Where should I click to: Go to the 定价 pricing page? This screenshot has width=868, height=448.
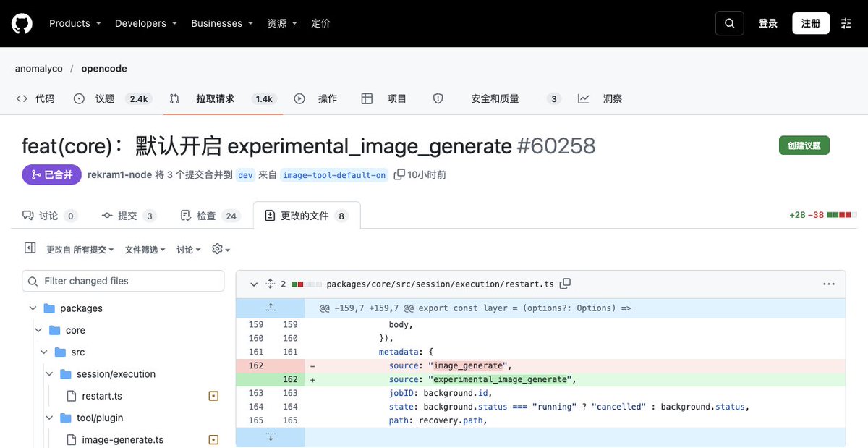click(x=320, y=23)
